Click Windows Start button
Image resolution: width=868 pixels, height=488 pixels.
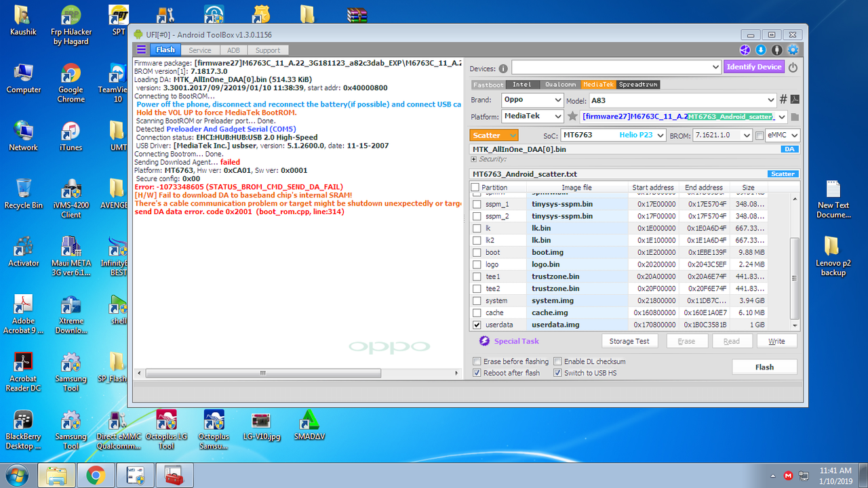[18, 475]
